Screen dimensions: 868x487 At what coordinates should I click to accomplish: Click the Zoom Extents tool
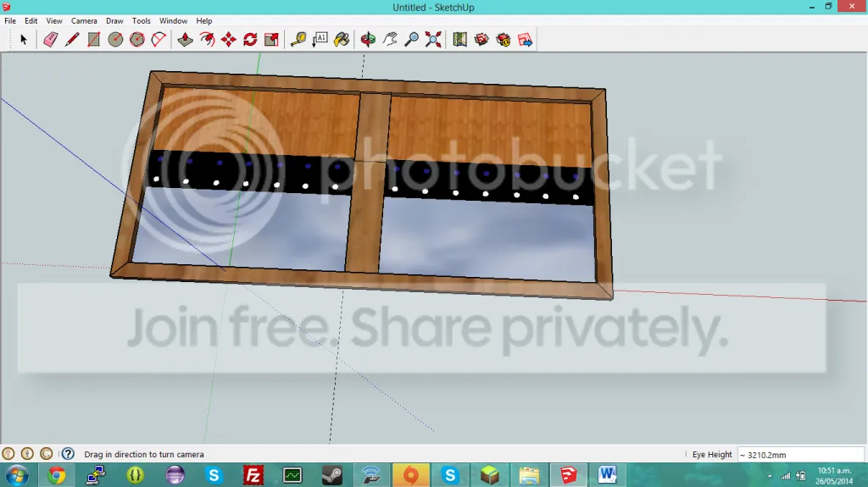[x=433, y=39]
